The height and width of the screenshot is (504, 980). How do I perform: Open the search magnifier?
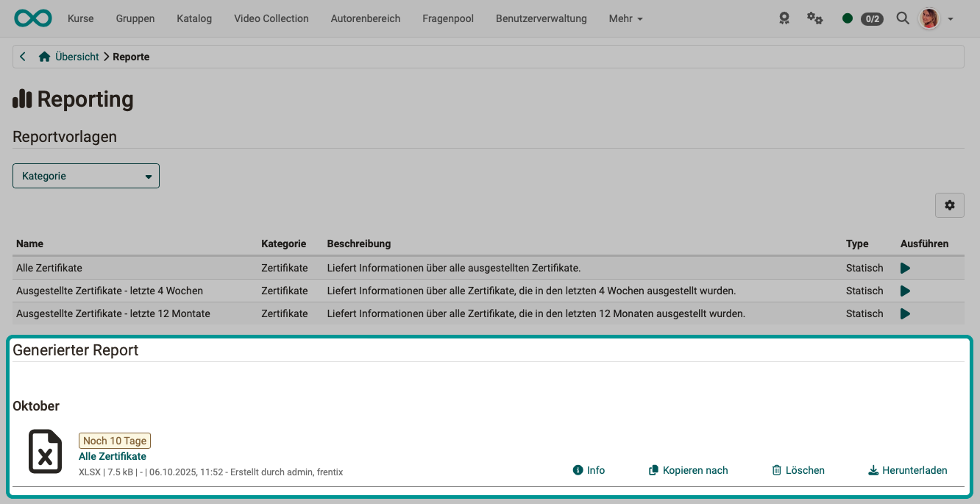coord(902,18)
